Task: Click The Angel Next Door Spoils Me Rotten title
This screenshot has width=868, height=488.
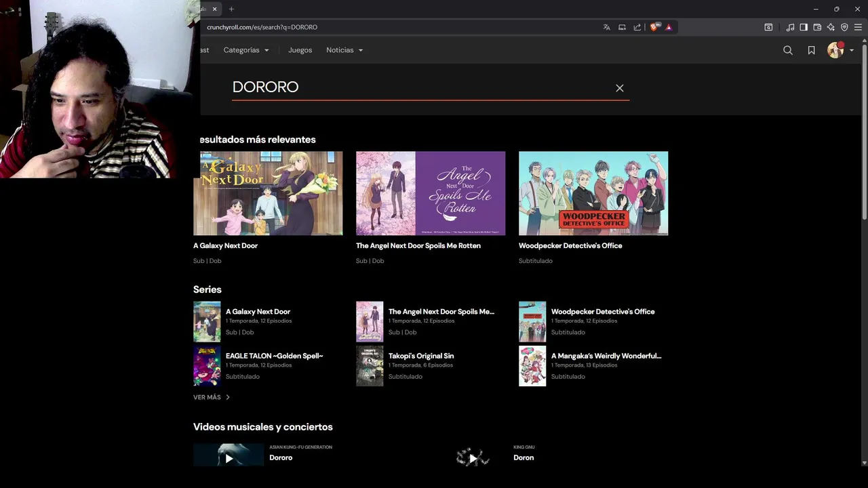Action: pyautogui.click(x=418, y=245)
